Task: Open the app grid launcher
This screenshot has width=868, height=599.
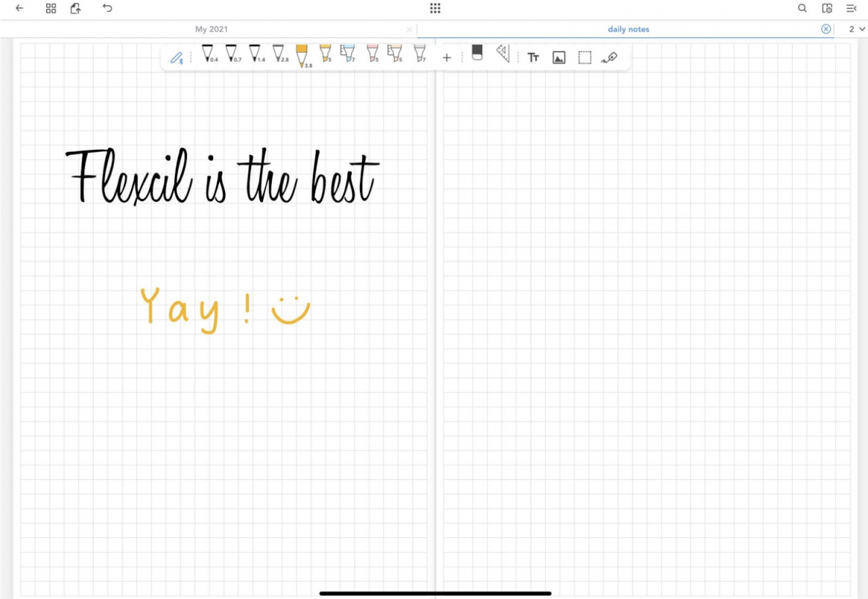Action: click(x=435, y=8)
